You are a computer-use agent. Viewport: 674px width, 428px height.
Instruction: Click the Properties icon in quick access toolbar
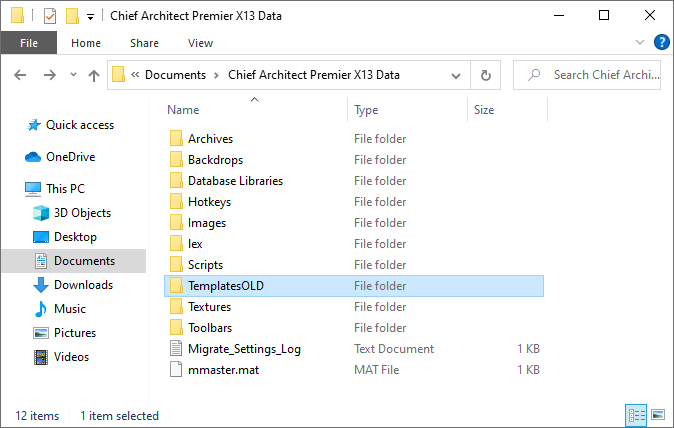pyautogui.click(x=50, y=16)
